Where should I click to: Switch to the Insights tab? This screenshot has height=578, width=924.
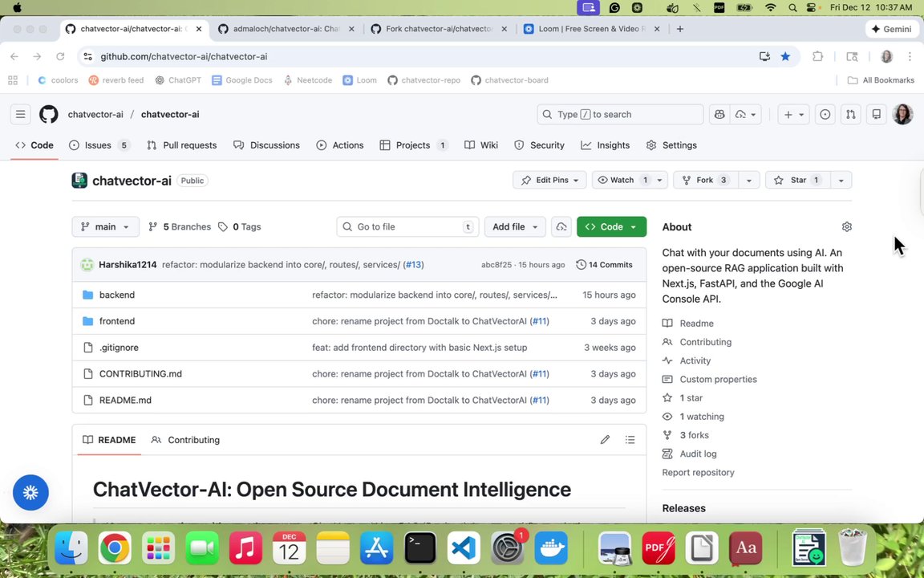(x=606, y=145)
